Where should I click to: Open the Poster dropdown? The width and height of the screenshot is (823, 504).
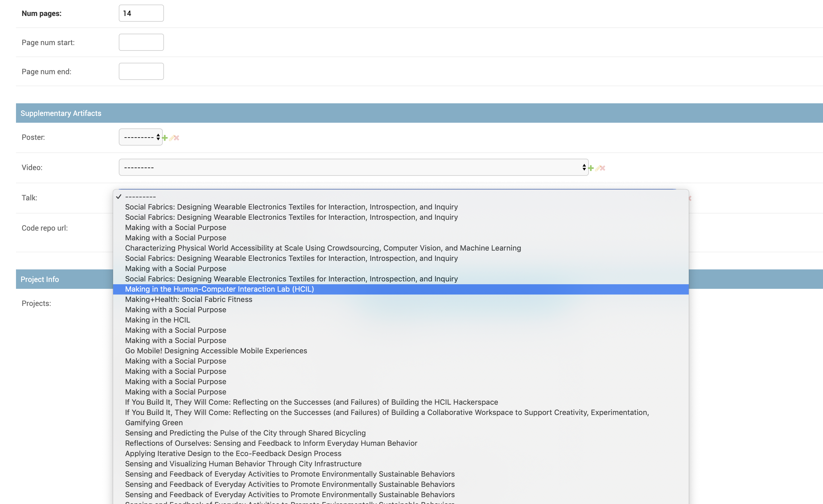pos(140,137)
